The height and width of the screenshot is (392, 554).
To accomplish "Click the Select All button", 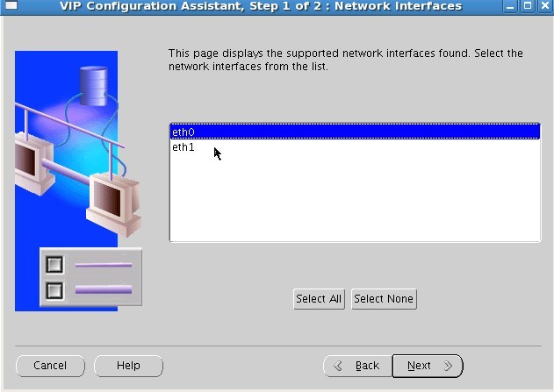I will pos(319,299).
